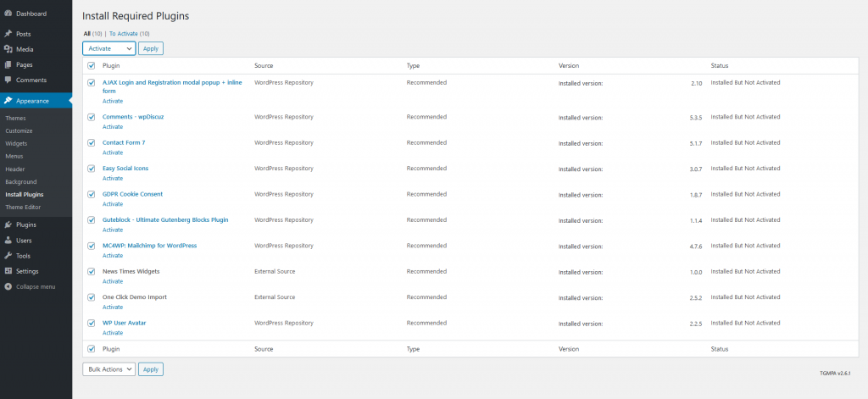The height and width of the screenshot is (399, 868).
Task: Click the Source column header at top
Action: click(264, 65)
